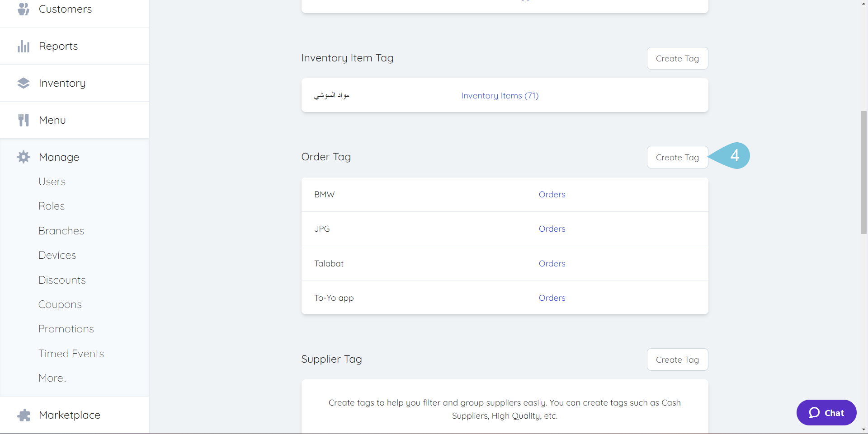Open the Customers section via its people icon
Screen dimensions: 868x434
(23, 9)
